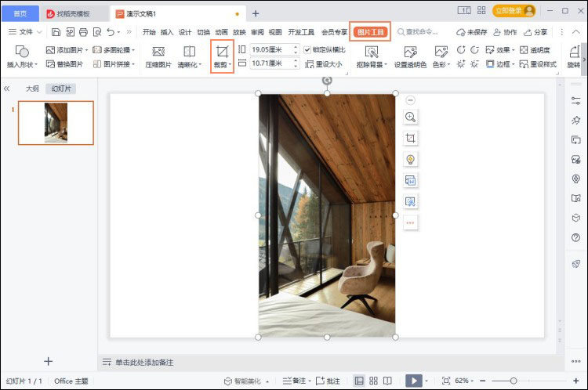Expand Border (边框) dropdown
The image size is (588, 390).
(x=513, y=64)
